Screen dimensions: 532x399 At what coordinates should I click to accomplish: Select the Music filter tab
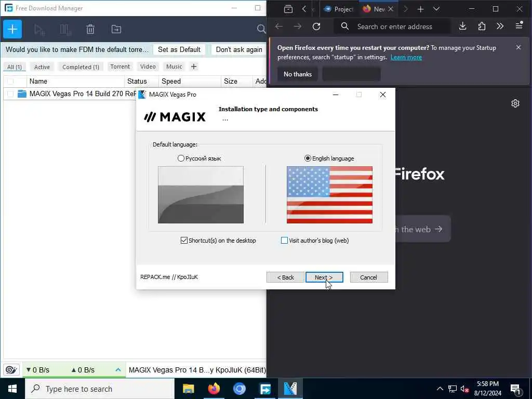click(x=174, y=66)
